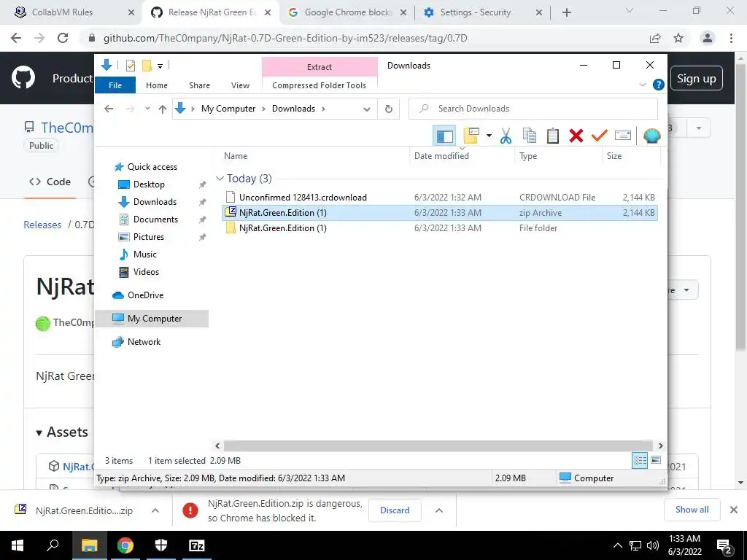Image resolution: width=747 pixels, height=560 pixels.
Task: Click Discard on blocked download warning
Action: (395, 510)
